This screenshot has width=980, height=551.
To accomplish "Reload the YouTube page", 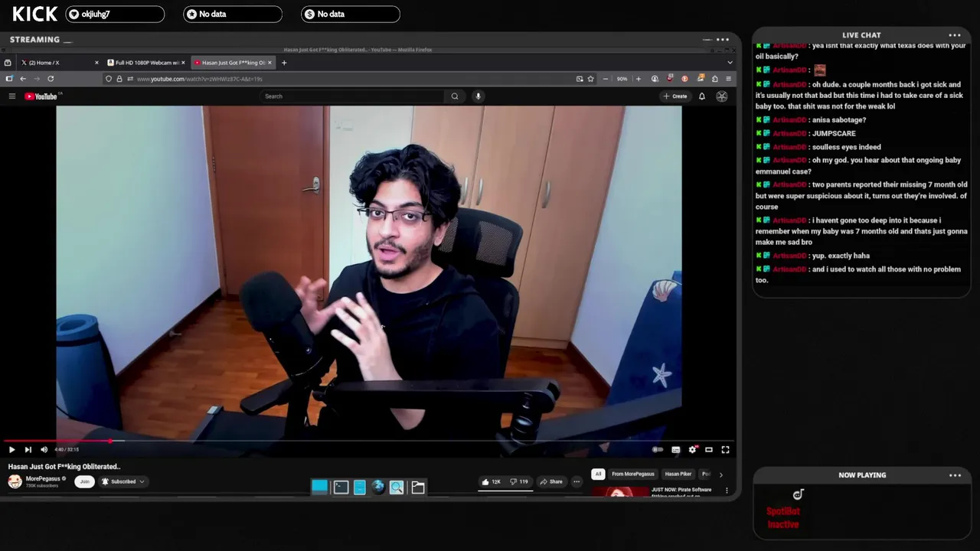I will [51, 79].
